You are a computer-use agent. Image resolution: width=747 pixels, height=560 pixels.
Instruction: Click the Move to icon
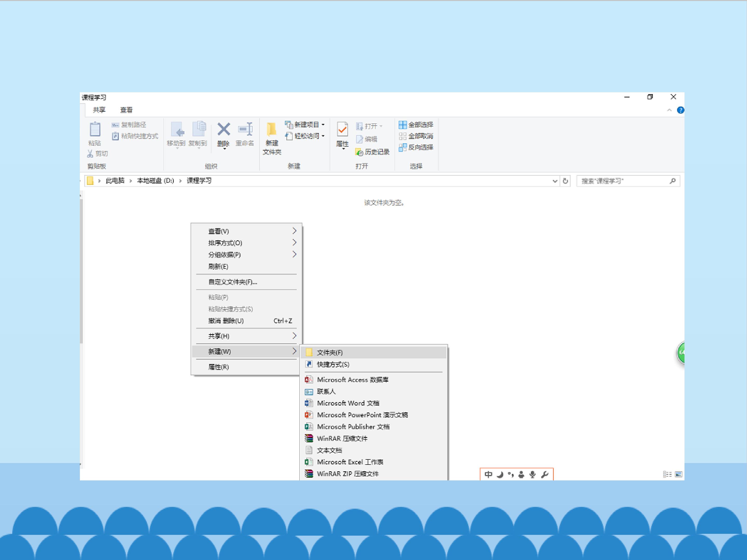coord(177,130)
